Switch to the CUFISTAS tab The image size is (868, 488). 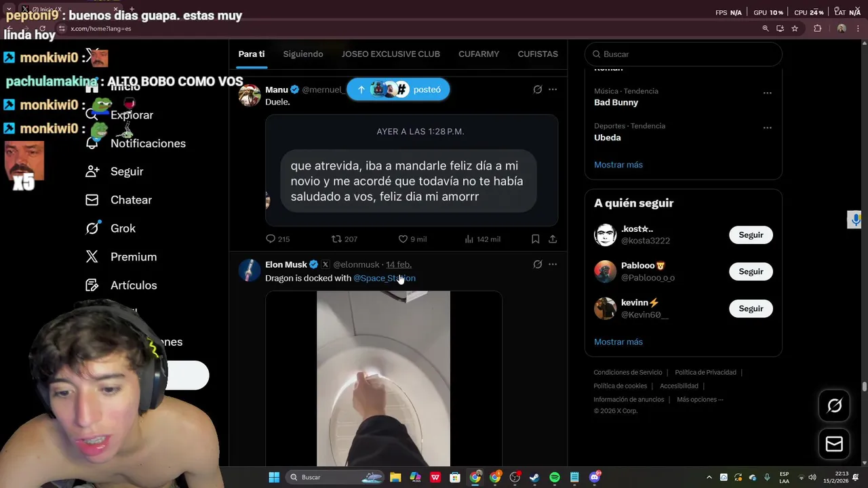[538, 54]
